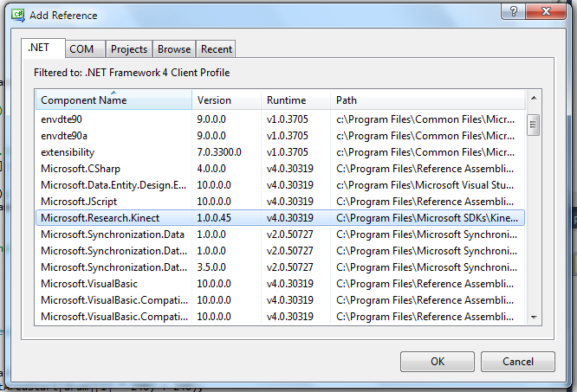Viewport: 577px width, 392px height.
Task: Click the Add Reference dialog title icon
Action: tap(18, 16)
